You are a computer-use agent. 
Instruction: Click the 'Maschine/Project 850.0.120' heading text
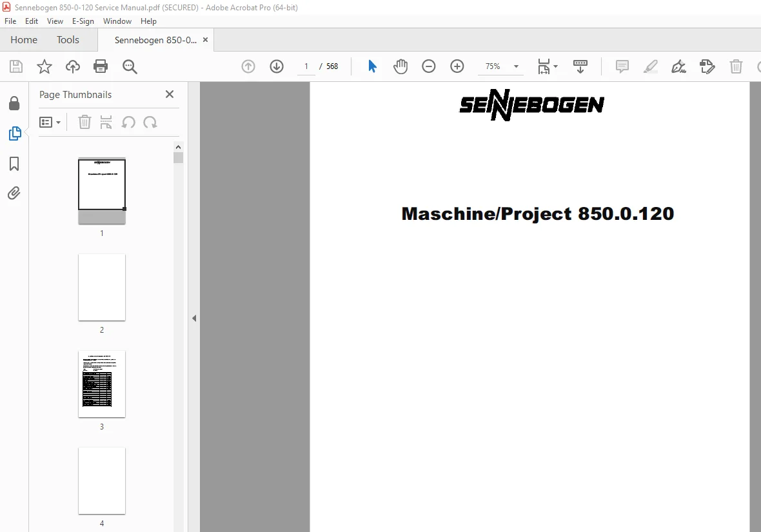pyautogui.click(x=538, y=214)
